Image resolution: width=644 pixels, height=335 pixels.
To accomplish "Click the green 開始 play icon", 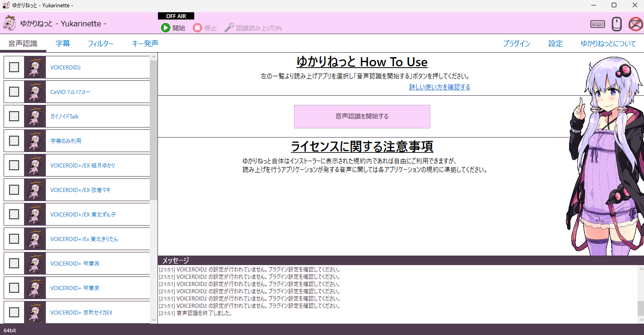I will coord(166,28).
